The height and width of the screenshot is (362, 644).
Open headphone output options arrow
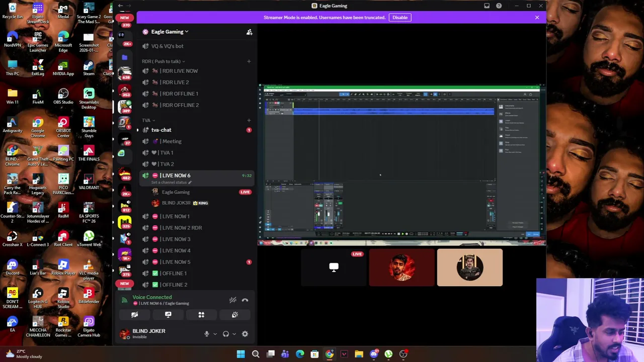(234, 334)
